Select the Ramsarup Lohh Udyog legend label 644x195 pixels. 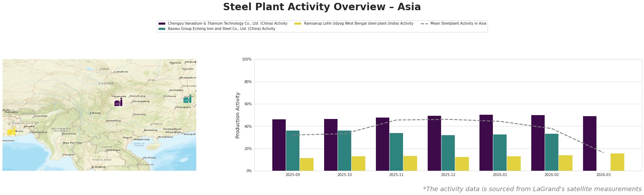358,24
